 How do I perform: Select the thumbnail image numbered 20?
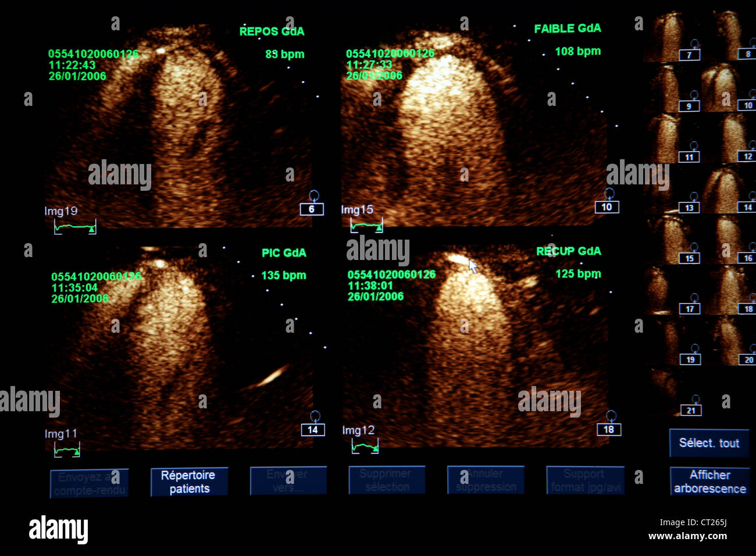730,340
